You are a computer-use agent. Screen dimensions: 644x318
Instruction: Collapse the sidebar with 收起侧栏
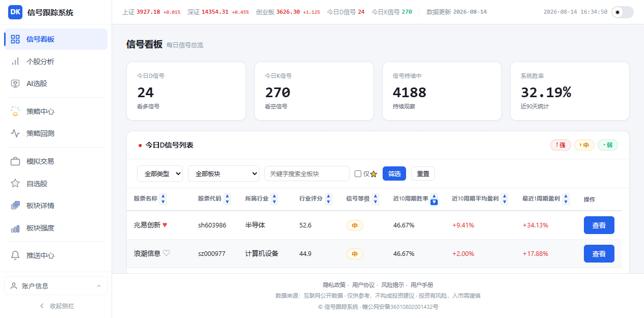56,306
